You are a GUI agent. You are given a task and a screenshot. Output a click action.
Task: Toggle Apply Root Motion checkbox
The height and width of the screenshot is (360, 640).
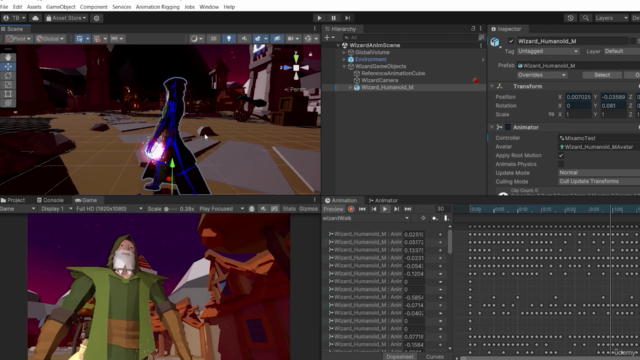(x=561, y=156)
